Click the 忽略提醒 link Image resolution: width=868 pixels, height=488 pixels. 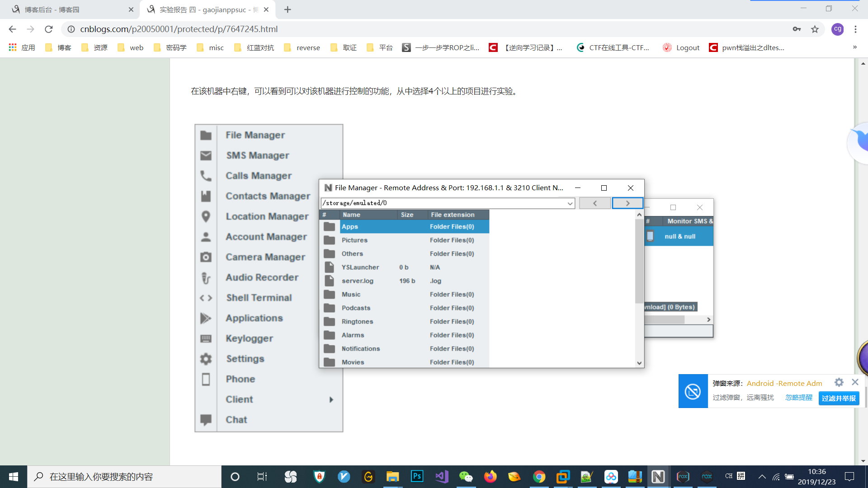798,398
